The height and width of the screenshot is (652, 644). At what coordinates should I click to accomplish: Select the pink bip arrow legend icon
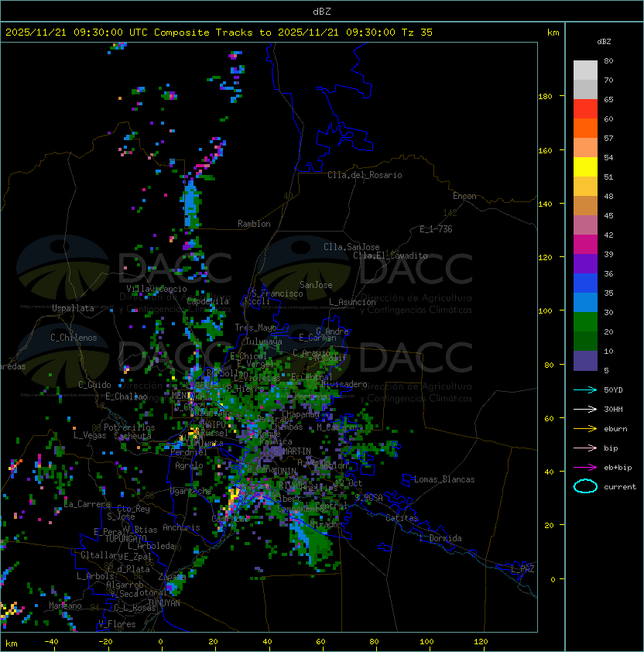point(585,448)
